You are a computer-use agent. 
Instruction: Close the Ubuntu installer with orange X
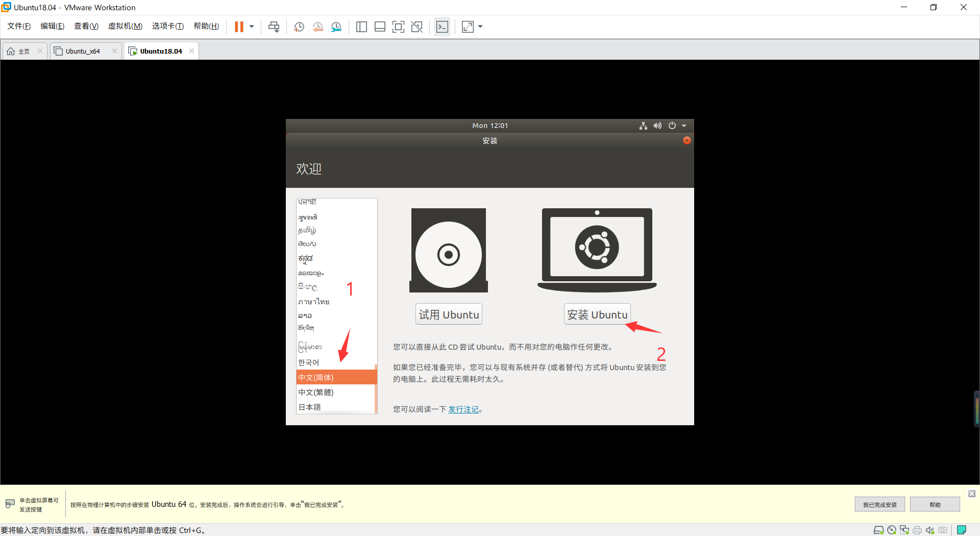point(687,140)
